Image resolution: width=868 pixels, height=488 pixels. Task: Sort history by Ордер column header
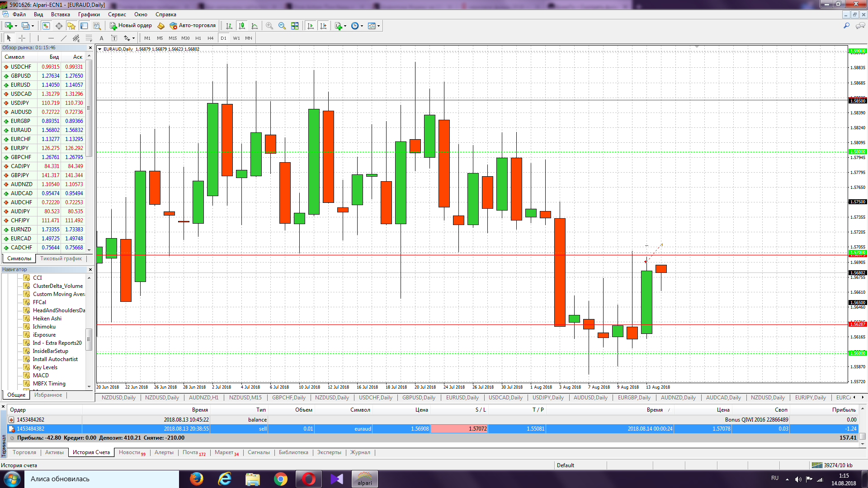[x=18, y=410]
